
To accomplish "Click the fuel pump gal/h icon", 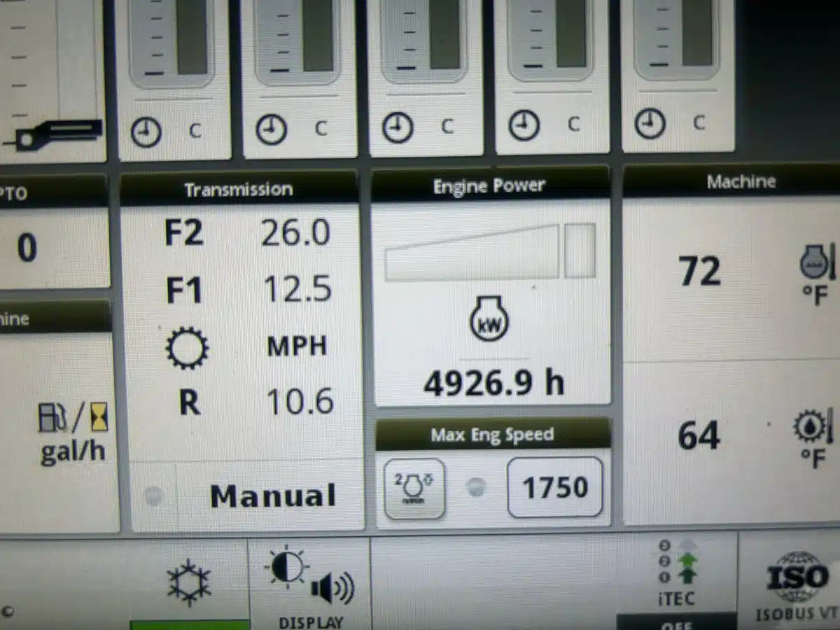I will point(73,418).
